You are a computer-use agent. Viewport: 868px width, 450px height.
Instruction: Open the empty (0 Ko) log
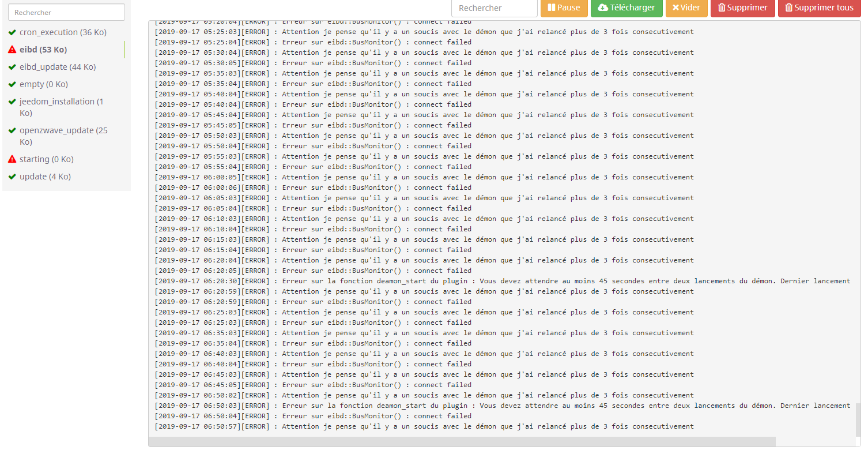coord(44,84)
